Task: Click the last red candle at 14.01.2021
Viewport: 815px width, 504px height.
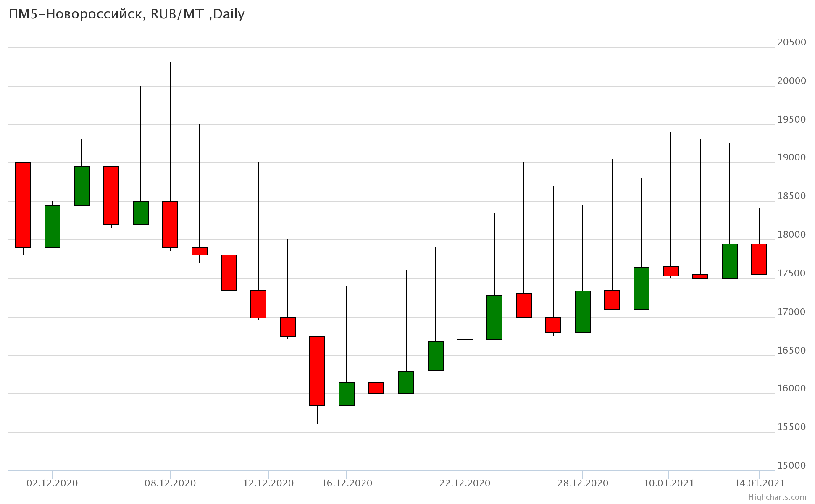Action: coord(759,259)
